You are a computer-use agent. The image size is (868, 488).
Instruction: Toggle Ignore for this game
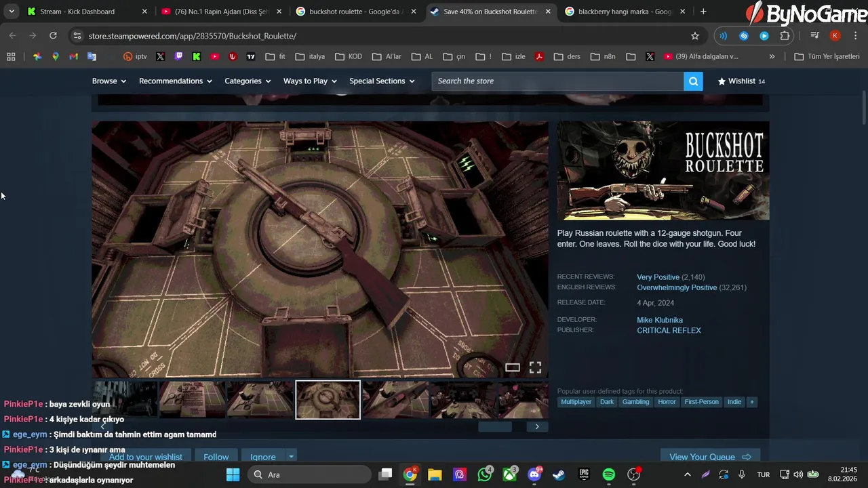click(x=263, y=457)
